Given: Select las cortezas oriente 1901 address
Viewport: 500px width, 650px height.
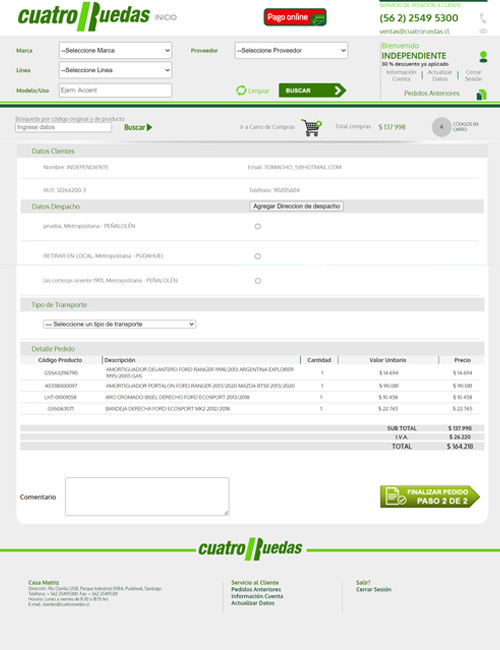Looking at the screenshot, I should [257, 281].
